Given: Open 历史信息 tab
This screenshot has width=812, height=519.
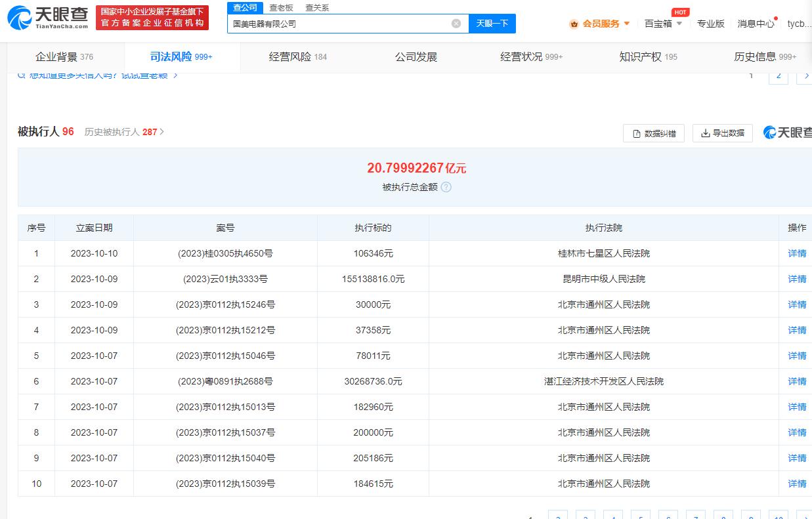Looking at the screenshot, I should (765, 57).
